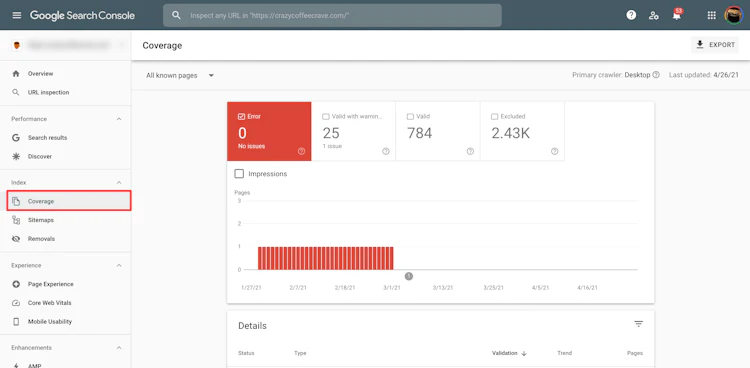Open help icon on Valid with warnings card

[386, 151]
